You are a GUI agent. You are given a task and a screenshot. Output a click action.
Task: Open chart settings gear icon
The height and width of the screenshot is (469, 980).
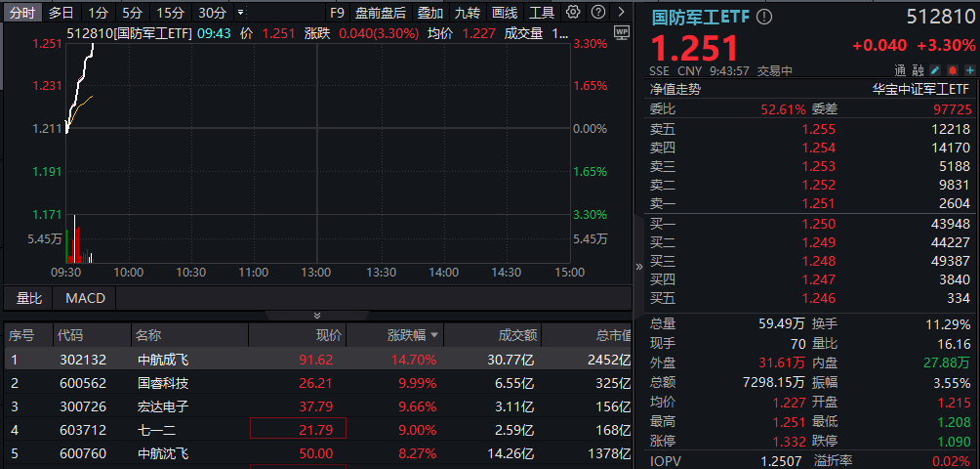click(x=573, y=12)
